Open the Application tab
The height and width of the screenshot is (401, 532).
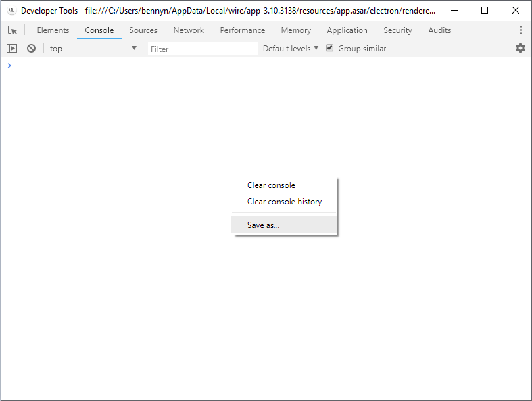347,30
